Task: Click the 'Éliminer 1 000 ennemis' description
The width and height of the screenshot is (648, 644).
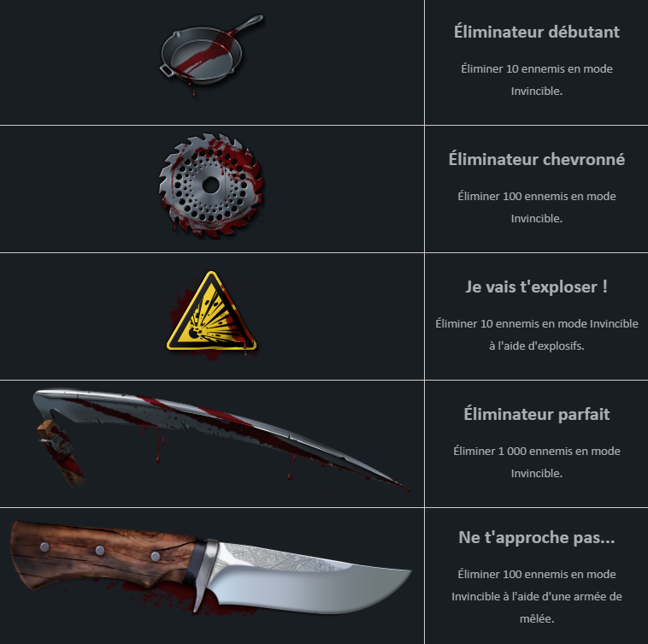Action: [x=536, y=462]
